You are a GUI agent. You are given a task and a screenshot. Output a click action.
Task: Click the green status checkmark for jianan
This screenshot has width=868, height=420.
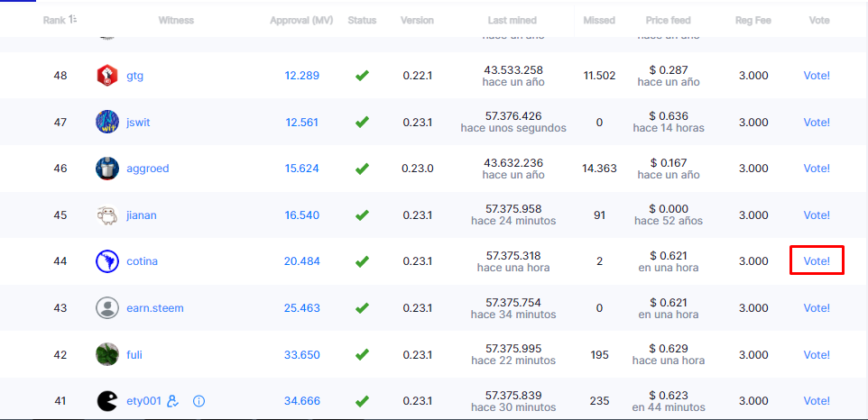(362, 215)
